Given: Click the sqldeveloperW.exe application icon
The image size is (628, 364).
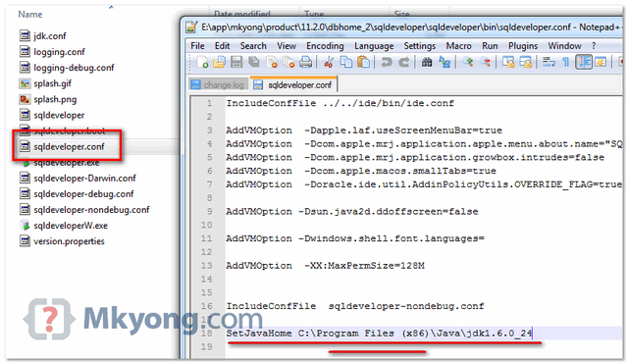Looking at the screenshot, I should pos(25,225).
